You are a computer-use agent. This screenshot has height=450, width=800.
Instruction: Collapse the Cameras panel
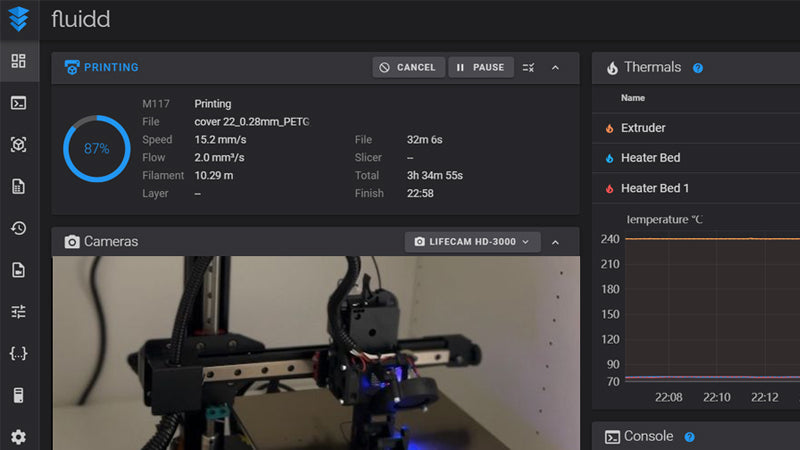(x=556, y=242)
